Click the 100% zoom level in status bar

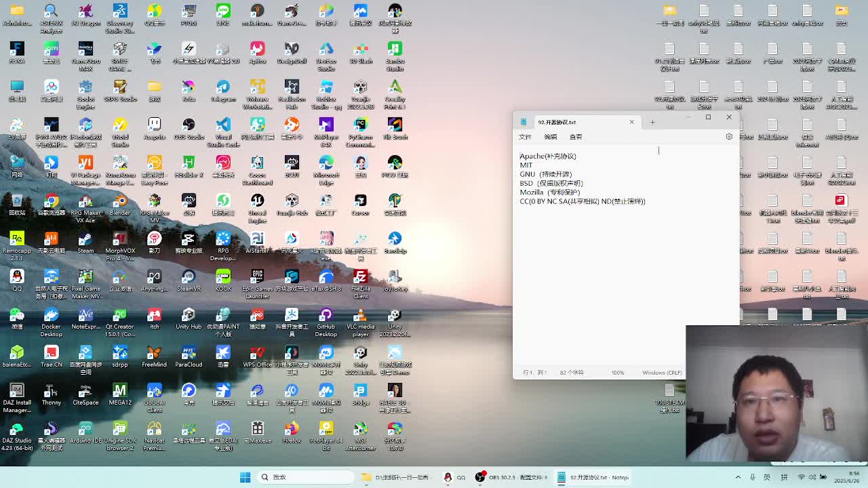(617, 373)
